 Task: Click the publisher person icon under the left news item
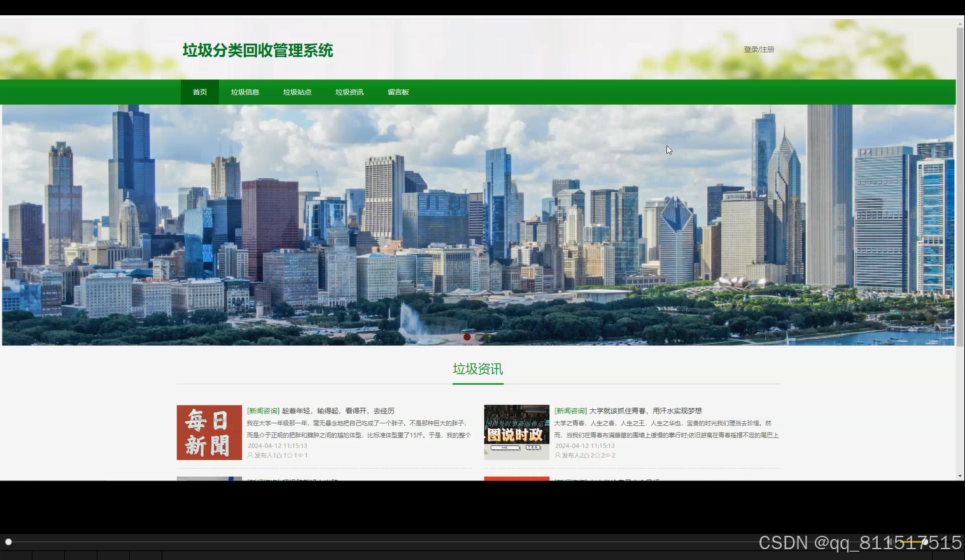[250, 455]
